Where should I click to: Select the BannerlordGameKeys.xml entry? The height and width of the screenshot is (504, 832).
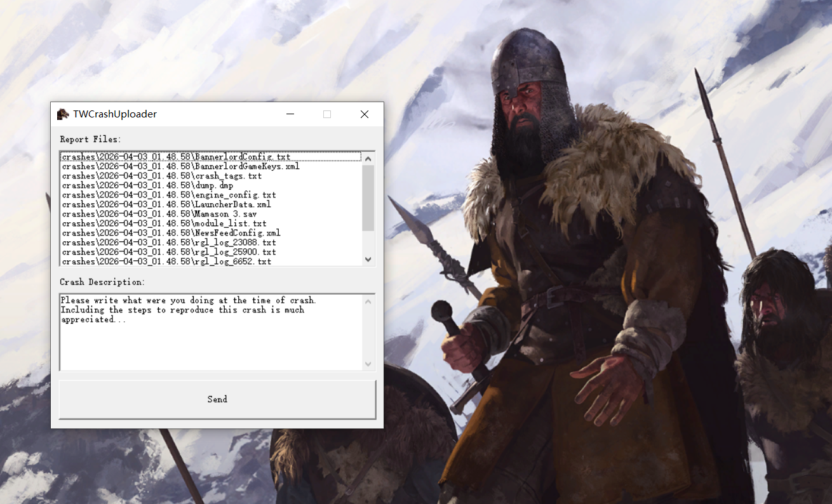coord(180,166)
